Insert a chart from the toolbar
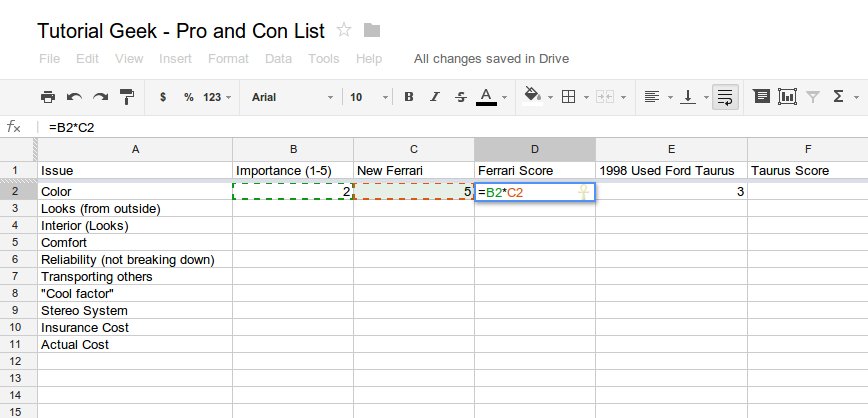This screenshot has height=418, width=868. click(x=787, y=97)
